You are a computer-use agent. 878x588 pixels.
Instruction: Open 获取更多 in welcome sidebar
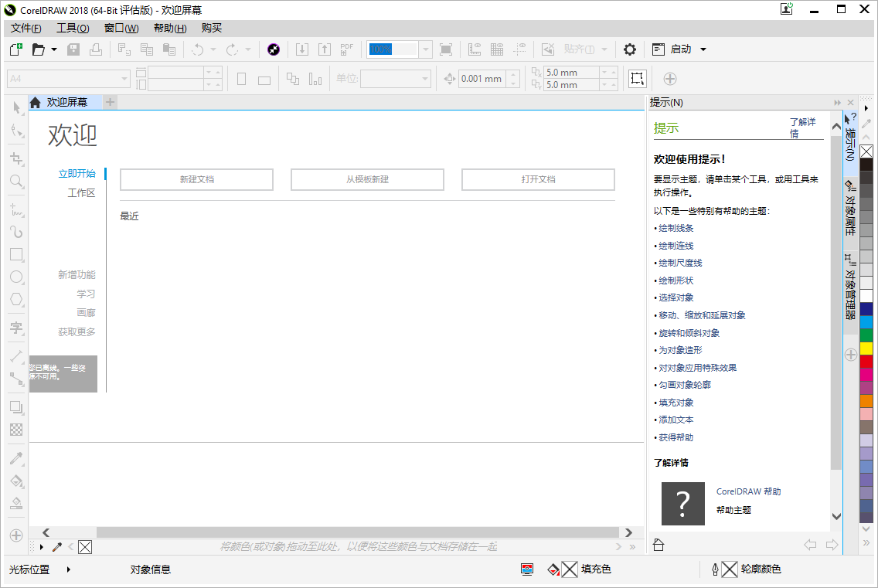77,332
